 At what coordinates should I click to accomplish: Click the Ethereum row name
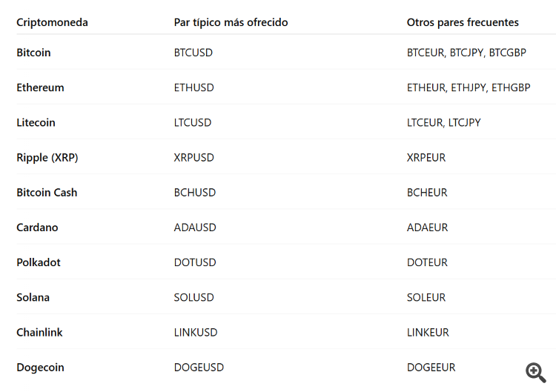pyautogui.click(x=40, y=87)
